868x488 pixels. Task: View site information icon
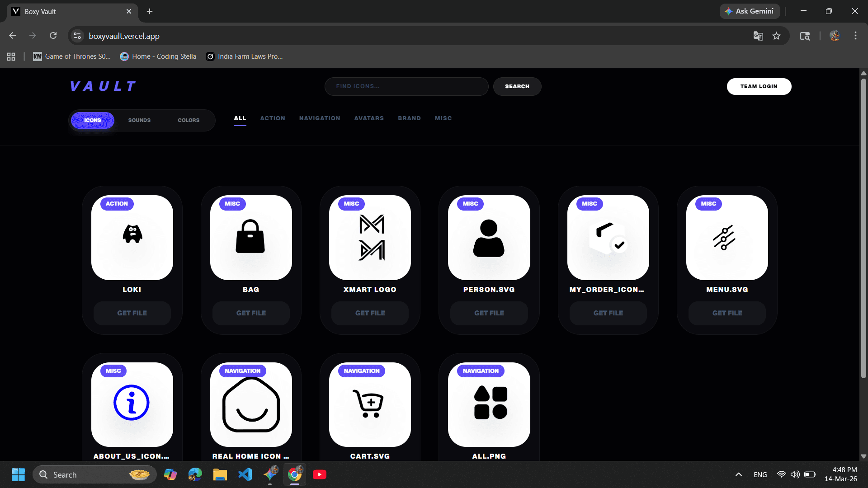click(x=77, y=36)
